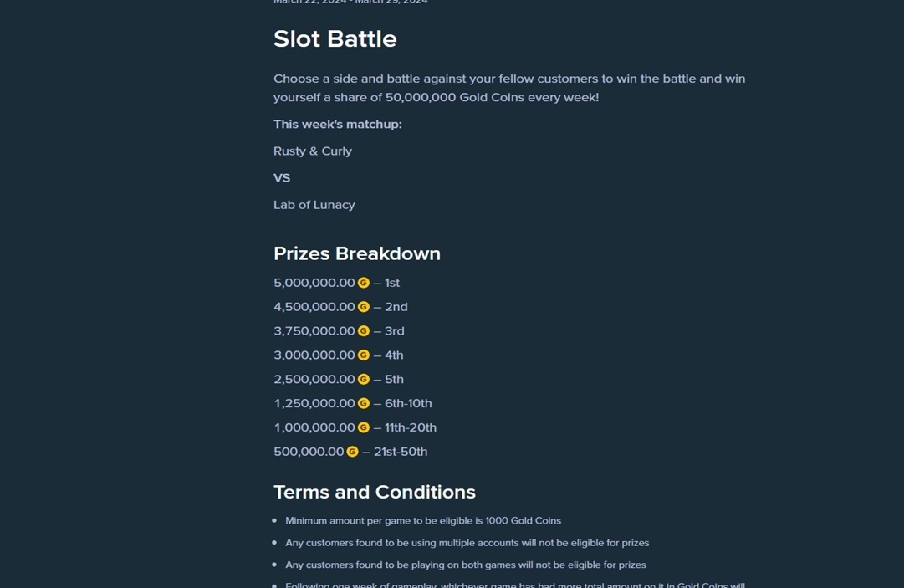
Task: Click the gold coin icon on 3rd prize row
Action: tap(363, 331)
